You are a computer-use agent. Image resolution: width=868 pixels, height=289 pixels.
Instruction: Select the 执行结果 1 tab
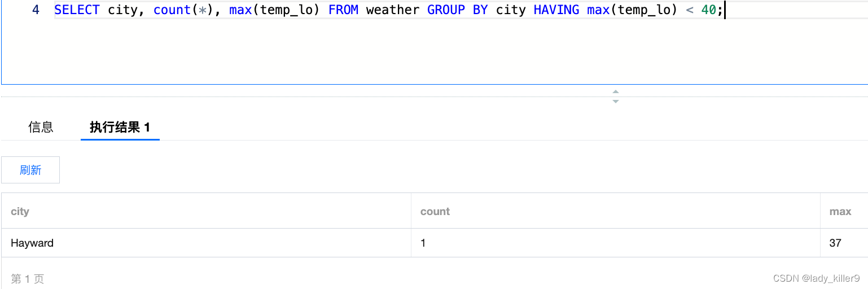click(120, 127)
